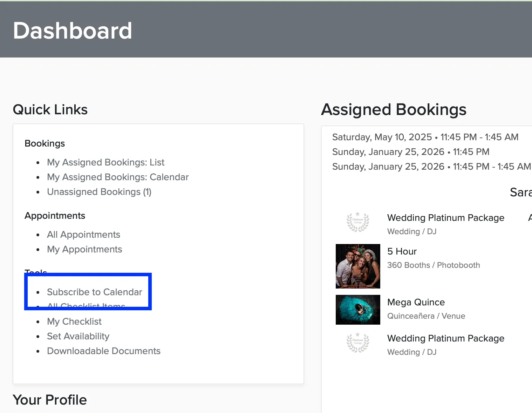Open All Appointments link
532x413 pixels.
83,235
